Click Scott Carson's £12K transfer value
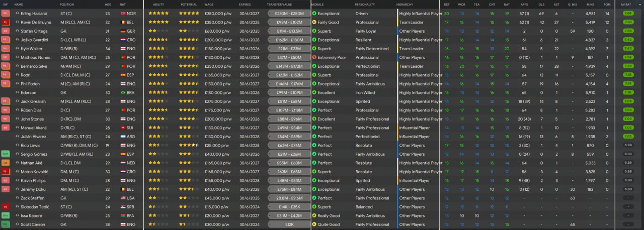This screenshot has width=644, height=230. point(289,224)
